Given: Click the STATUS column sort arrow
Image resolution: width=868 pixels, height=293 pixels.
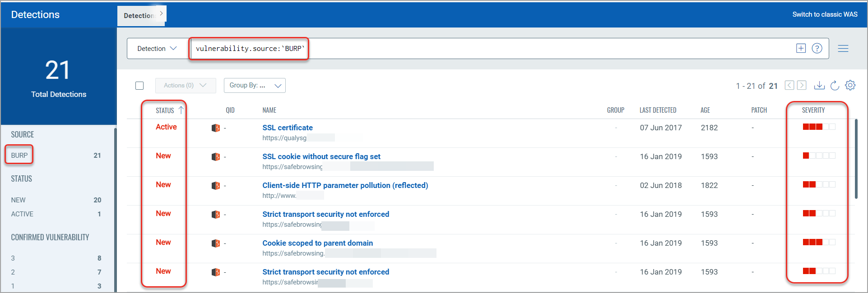Looking at the screenshot, I should click(x=181, y=110).
